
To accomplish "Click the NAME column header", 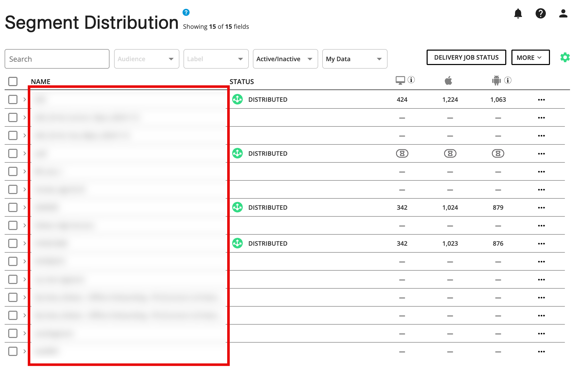I will pyautogui.click(x=41, y=81).
